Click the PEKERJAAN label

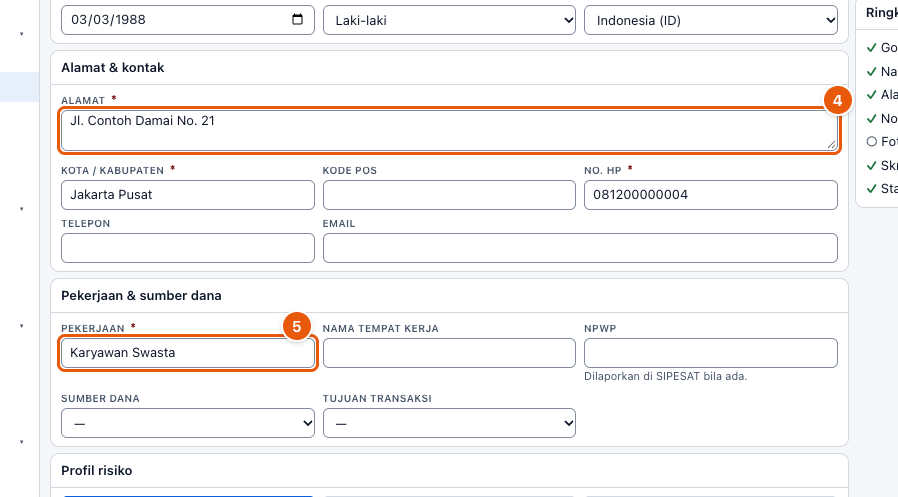pos(93,329)
